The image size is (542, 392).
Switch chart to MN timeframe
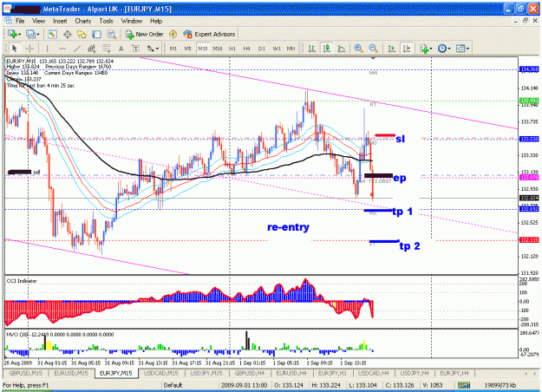click(x=291, y=49)
